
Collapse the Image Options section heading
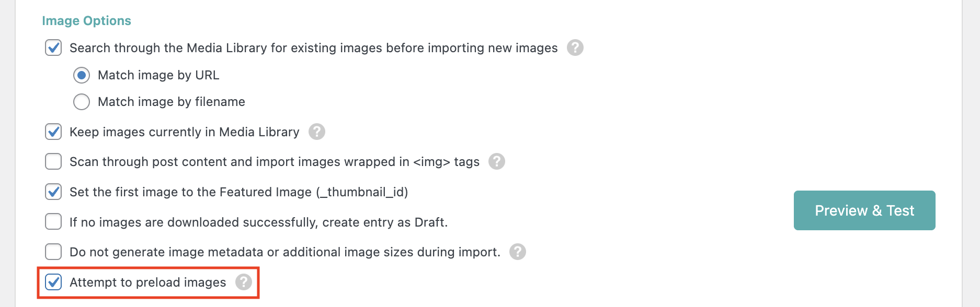tap(86, 21)
